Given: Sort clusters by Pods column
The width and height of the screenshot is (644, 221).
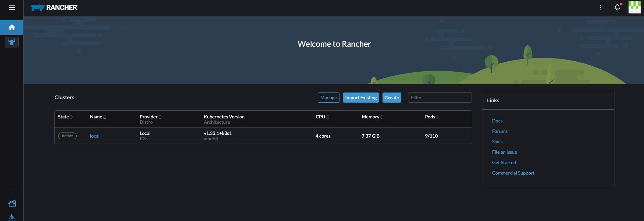Looking at the screenshot, I should click(x=432, y=117).
